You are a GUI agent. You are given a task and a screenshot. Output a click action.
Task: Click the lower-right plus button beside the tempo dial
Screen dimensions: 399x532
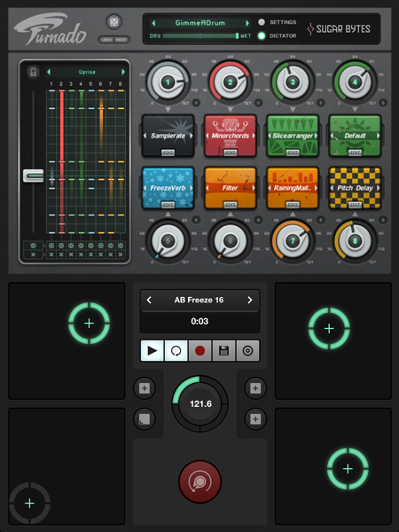pyautogui.click(x=255, y=419)
